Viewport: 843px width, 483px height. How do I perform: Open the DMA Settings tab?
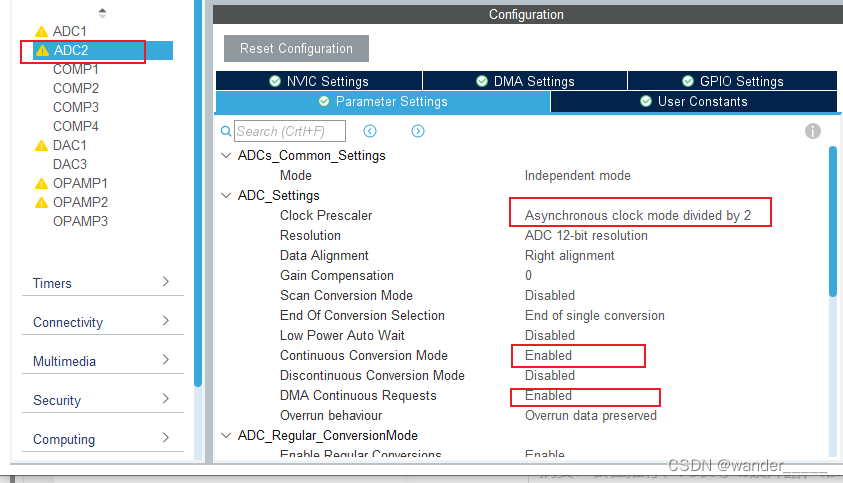(525, 81)
